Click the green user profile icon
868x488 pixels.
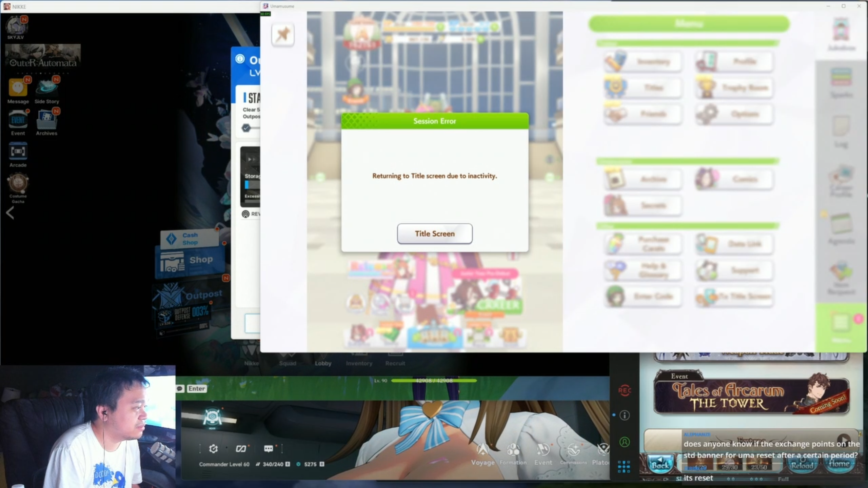click(x=625, y=442)
